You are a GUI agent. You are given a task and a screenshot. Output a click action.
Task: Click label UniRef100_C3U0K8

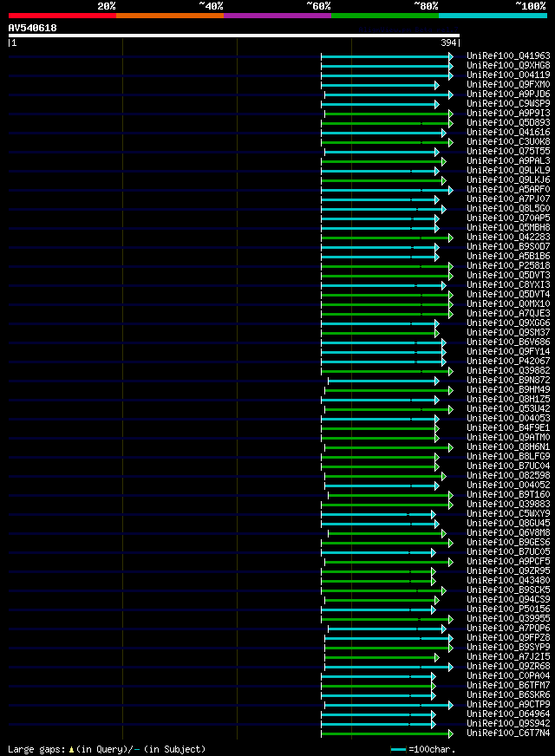[508, 142]
